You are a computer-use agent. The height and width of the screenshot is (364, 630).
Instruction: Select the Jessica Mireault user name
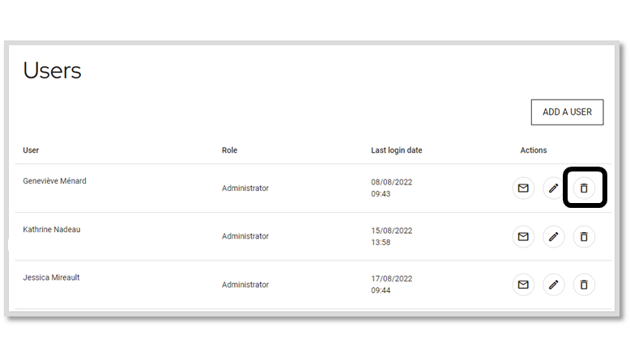[x=51, y=277]
